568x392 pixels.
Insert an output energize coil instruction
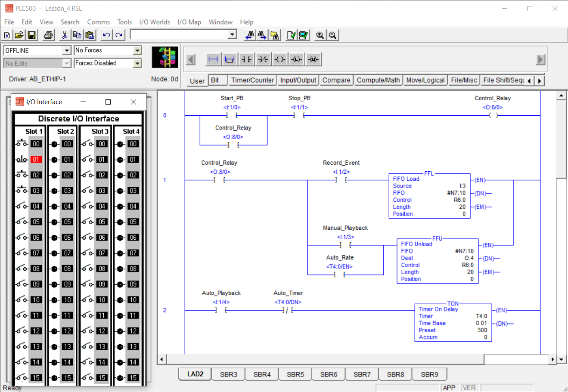click(280, 59)
